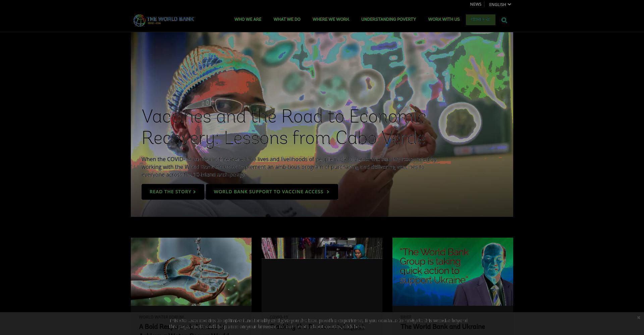Click Read The Story button
644x335 pixels.
pyautogui.click(x=173, y=192)
